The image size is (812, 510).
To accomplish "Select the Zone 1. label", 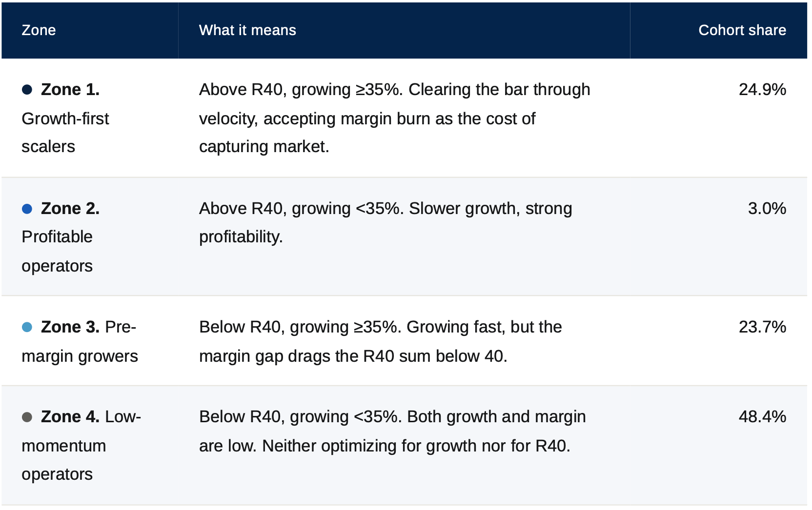I will coord(70,90).
